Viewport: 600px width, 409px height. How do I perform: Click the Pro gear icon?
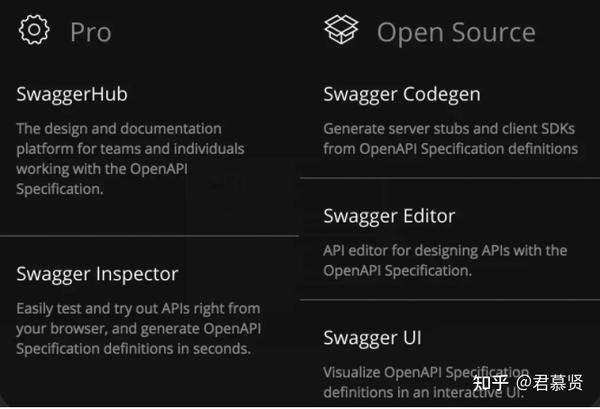point(34,30)
